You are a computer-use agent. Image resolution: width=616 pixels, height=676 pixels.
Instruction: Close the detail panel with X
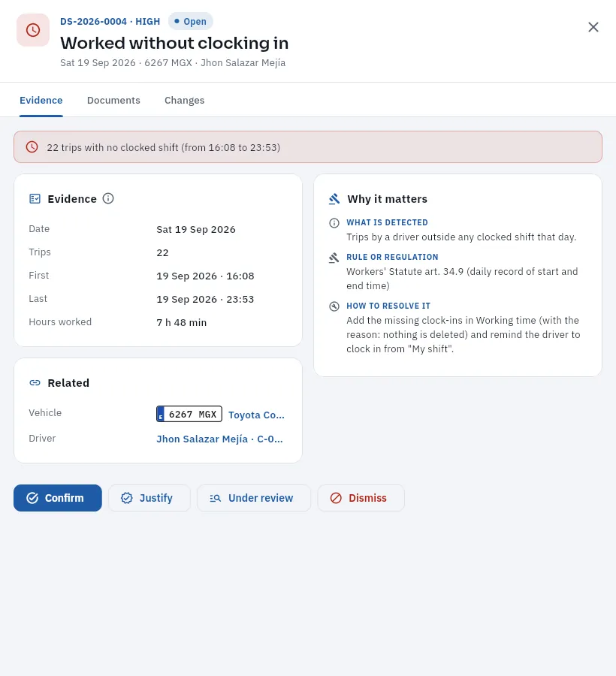click(593, 27)
